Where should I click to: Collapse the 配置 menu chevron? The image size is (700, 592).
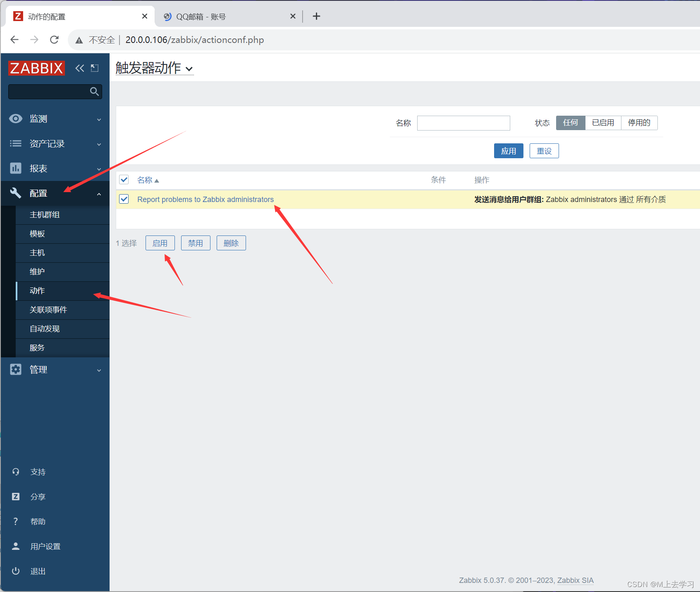[x=99, y=194]
